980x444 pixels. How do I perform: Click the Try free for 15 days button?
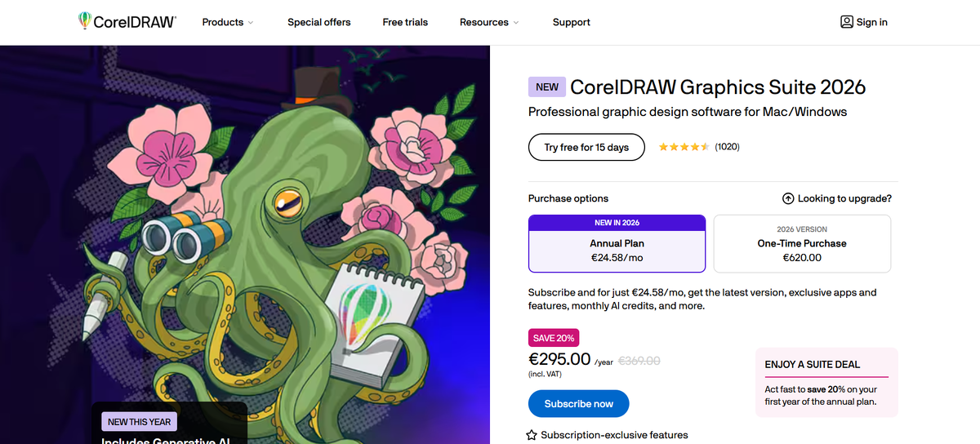click(586, 148)
